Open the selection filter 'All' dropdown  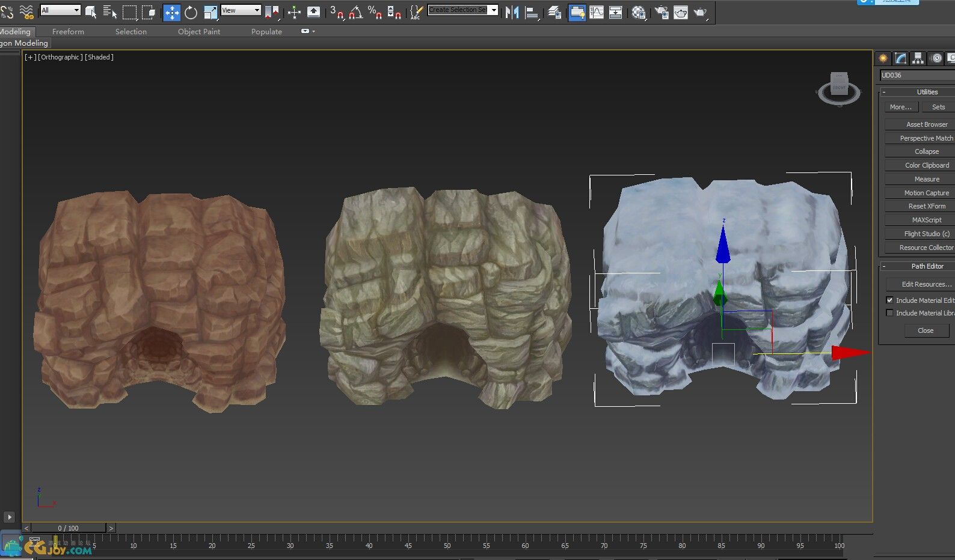(60, 10)
